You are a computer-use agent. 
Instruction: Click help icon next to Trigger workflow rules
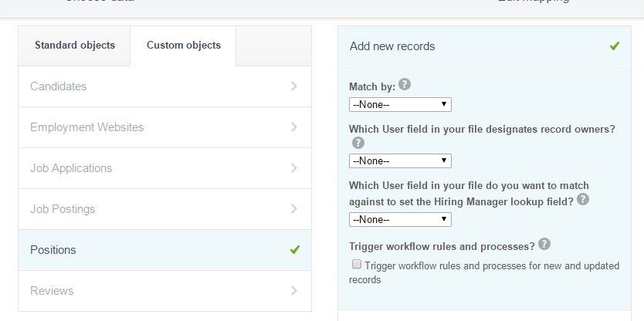coord(544,245)
